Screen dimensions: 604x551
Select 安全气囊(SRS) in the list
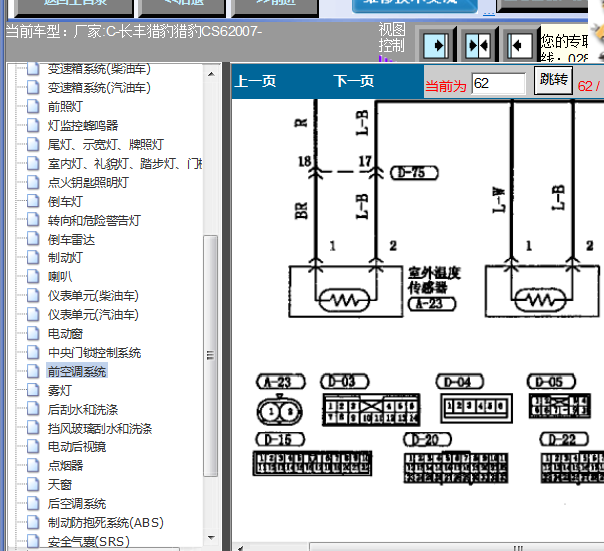pyautogui.click(x=89, y=541)
